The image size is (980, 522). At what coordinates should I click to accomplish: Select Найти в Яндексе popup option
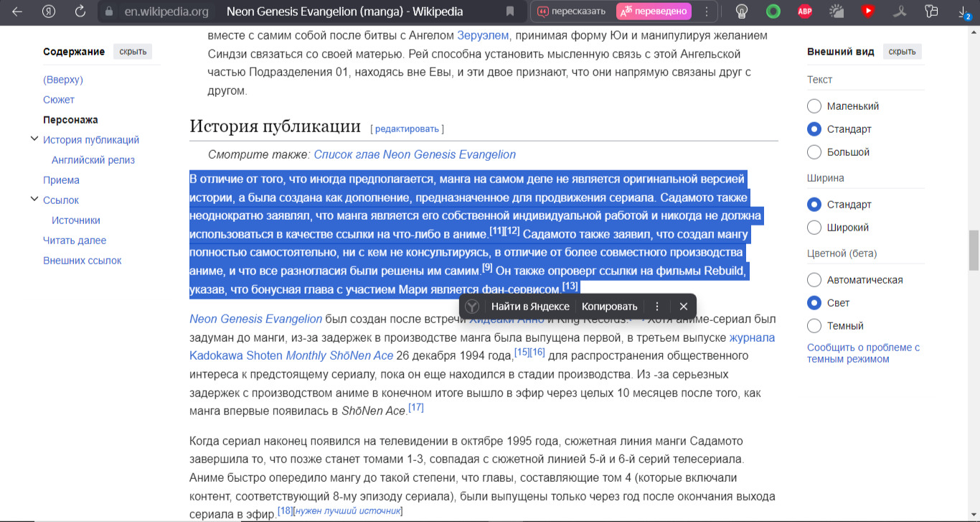click(529, 307)
